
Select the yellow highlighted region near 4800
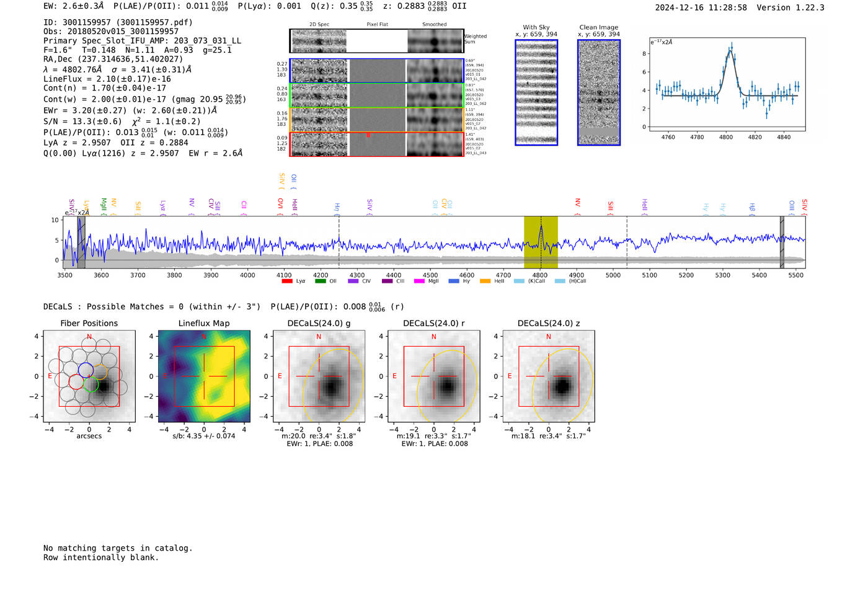tap(541, 242)
